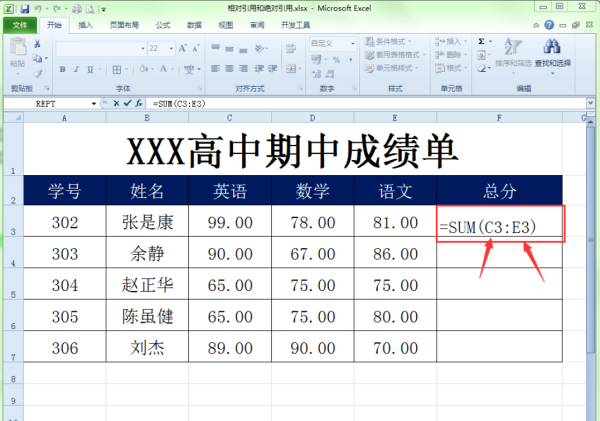600x421 pixels.
Task: Toggle top vertical alignment
Action: [215, 48]
